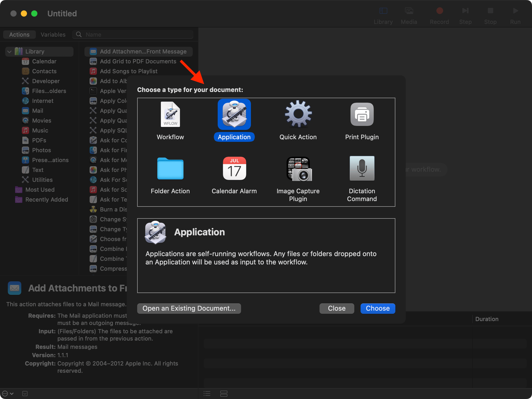Select Utilities category in sidebar

point(37,180)
